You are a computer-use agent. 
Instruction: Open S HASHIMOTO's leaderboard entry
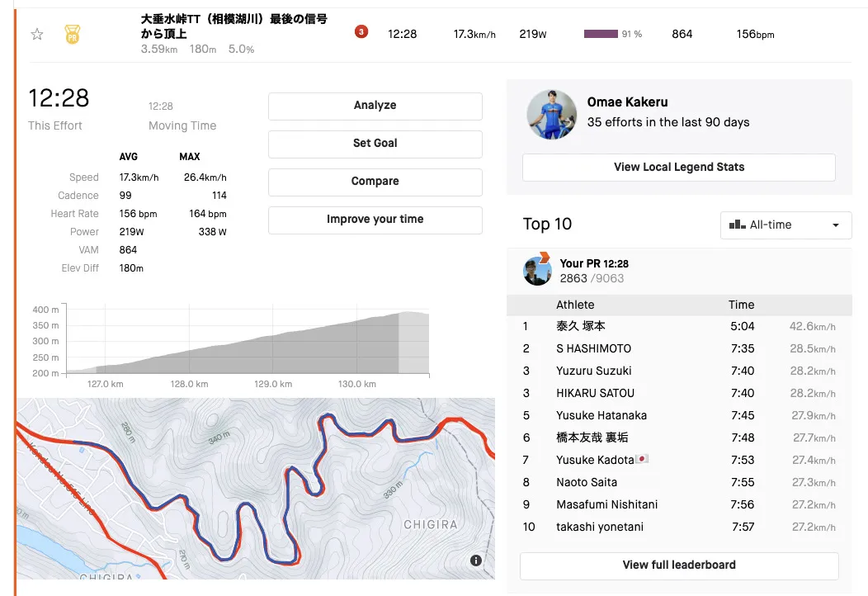593,348
